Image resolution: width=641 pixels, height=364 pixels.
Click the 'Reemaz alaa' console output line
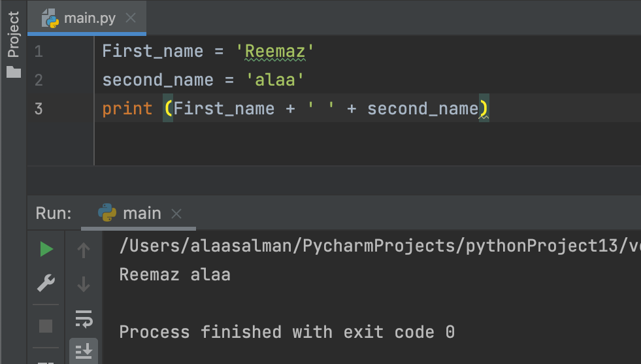point(175,274)
